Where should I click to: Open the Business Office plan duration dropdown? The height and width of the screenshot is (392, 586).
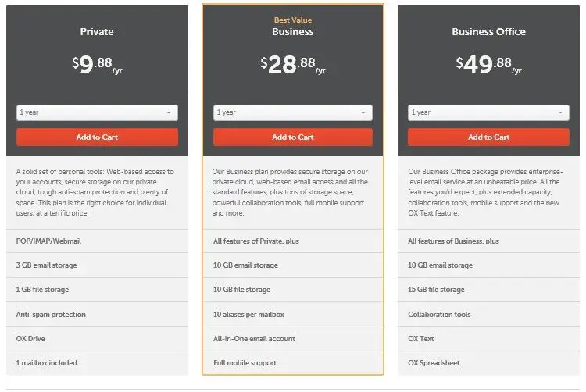click(488, 112)
